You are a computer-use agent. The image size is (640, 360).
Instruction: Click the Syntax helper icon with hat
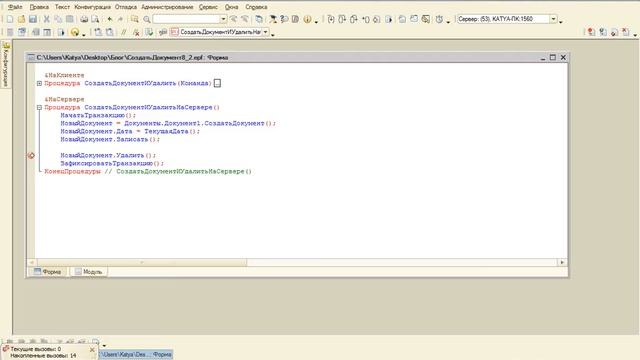pos(273,19)
